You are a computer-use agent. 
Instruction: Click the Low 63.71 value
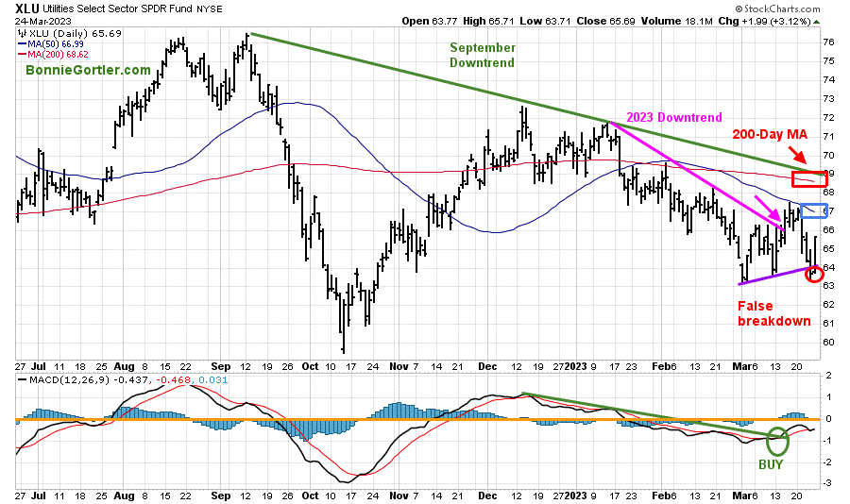(x=544, y=21)
